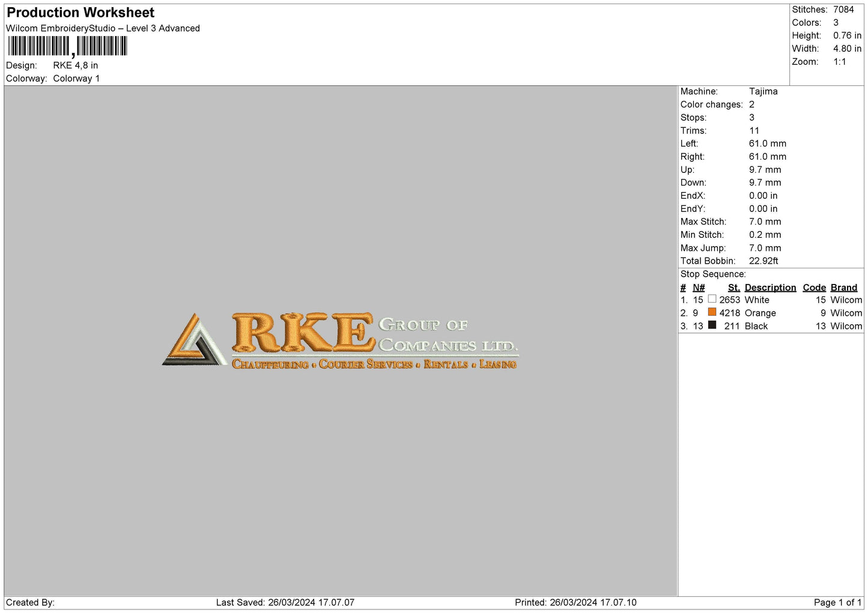Click the barcode under the worksheet title
Viewport: 868px width, 613px height.
[x=67, y=47]
